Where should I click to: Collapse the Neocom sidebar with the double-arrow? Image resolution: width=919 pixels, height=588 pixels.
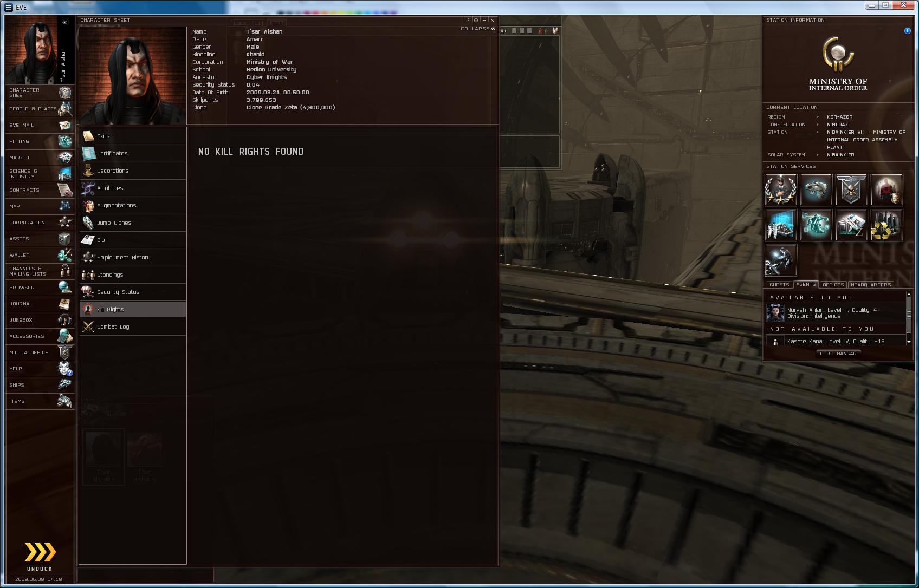click(x=64, y=23)
